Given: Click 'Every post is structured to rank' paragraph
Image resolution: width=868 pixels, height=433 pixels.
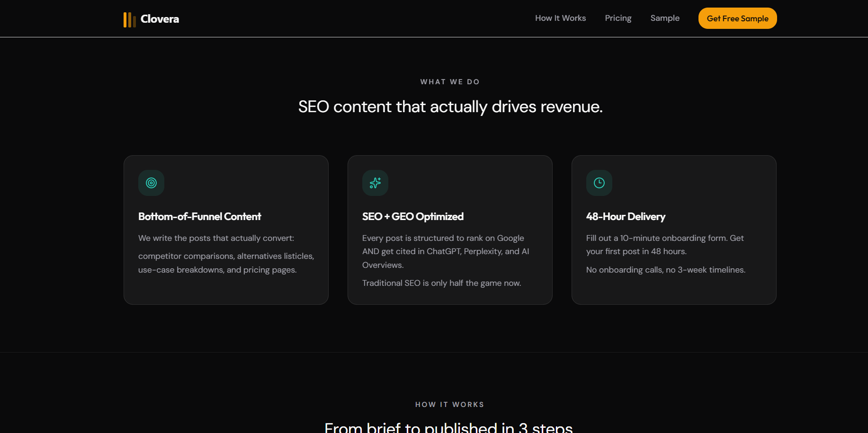Looking at the screenshot, I should click(x=446, y=251).
